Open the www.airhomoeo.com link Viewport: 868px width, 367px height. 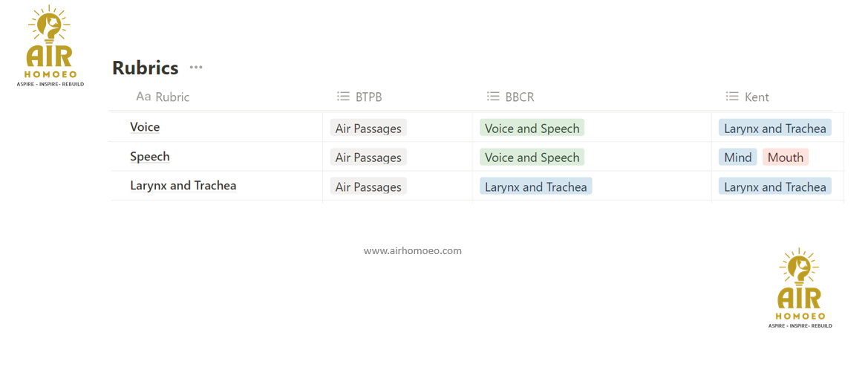[x=413, y=251]
